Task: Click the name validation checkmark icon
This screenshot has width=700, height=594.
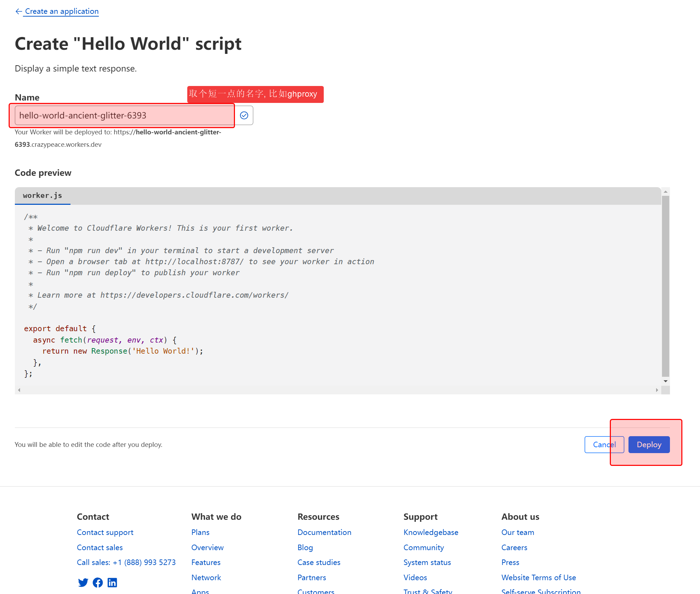Action: (x=244, y=115)
